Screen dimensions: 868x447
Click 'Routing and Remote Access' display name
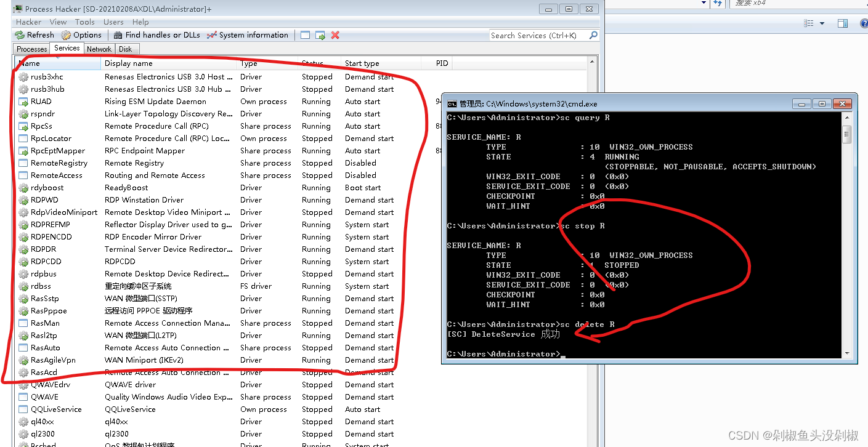pos(155,175)
